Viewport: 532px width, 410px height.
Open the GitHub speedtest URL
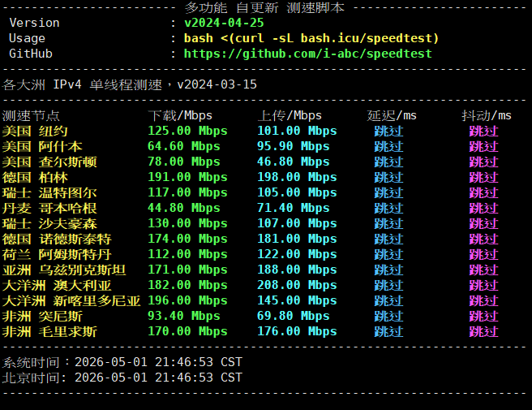point(307,54)
